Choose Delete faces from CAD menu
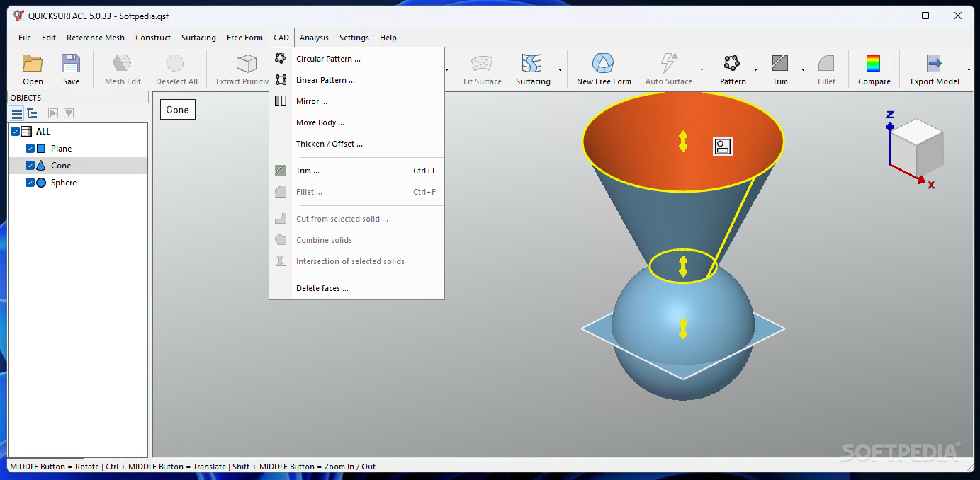 click(356, 288)
